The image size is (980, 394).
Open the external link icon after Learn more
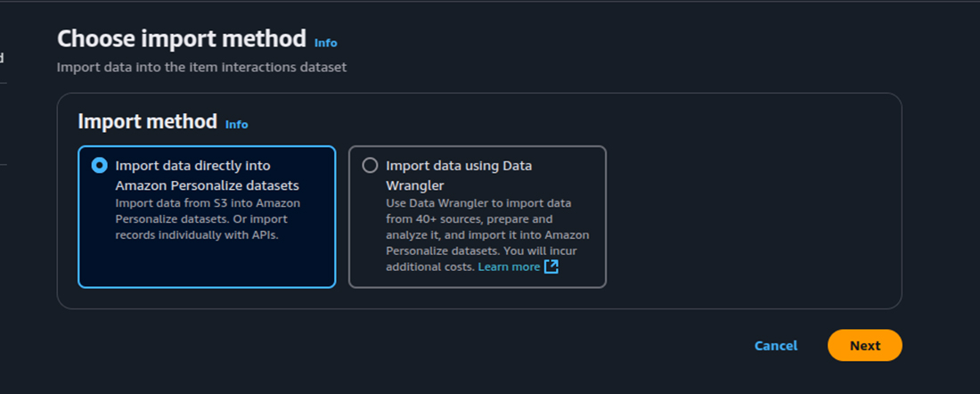point(551,267)
